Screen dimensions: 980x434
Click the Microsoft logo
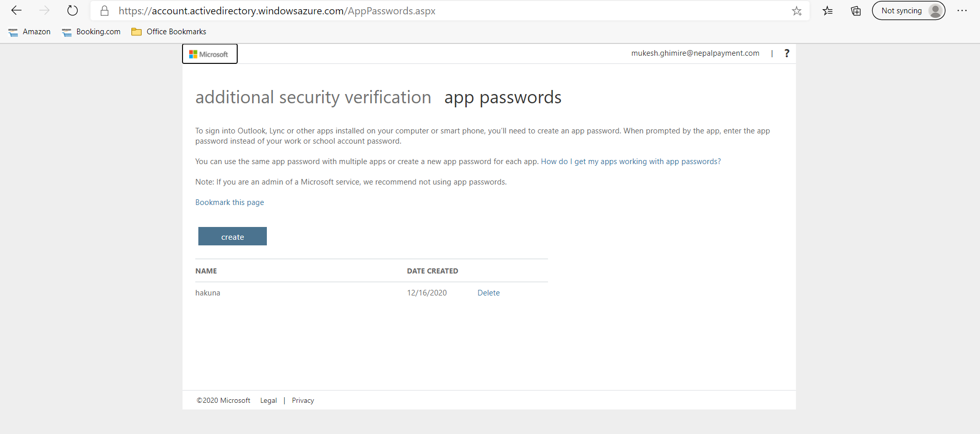pos(210,54)
